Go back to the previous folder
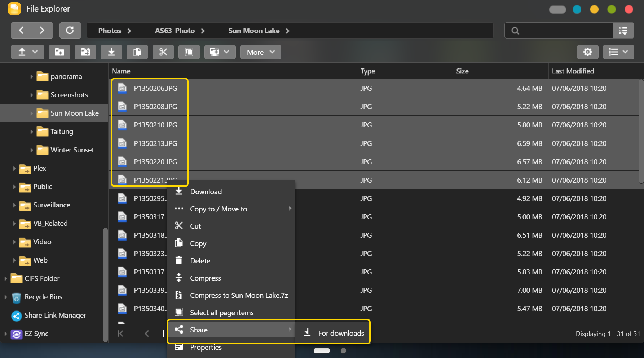The width and height of the screenshot is (644, 358). 21,30
